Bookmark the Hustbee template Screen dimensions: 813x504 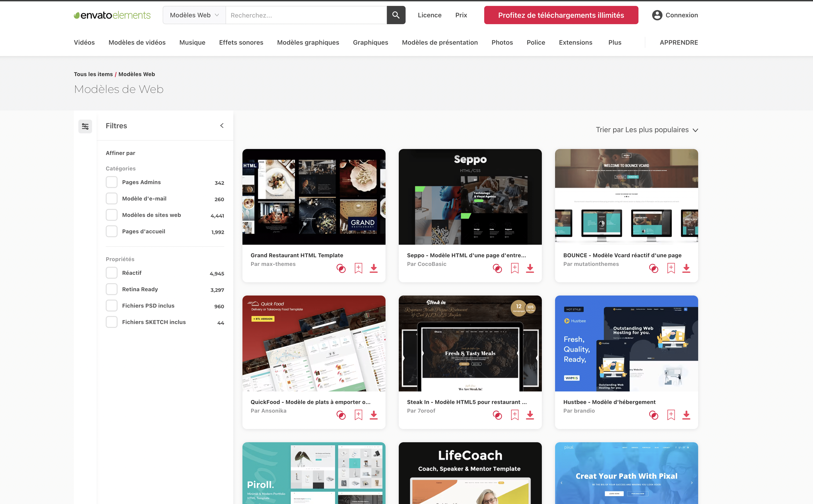671,415
